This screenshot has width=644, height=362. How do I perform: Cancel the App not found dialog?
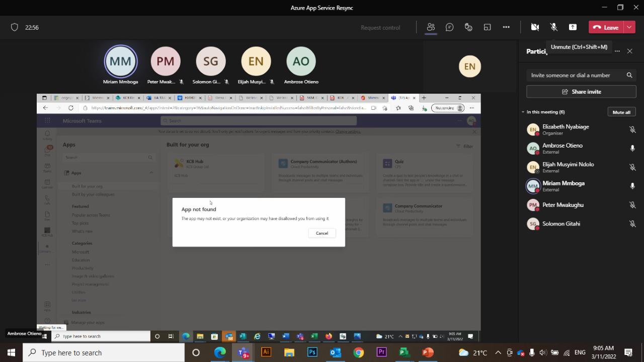coord(322,233)
